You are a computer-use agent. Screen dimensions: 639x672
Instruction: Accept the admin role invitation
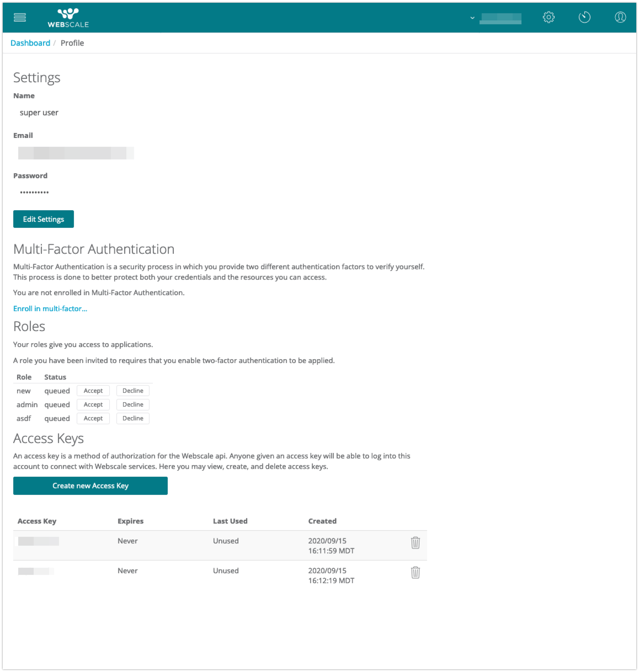pyautogui.click(x=93, y=404)
